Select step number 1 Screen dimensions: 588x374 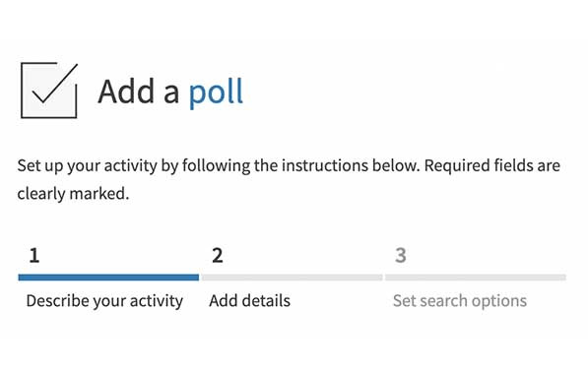point(34,256)
